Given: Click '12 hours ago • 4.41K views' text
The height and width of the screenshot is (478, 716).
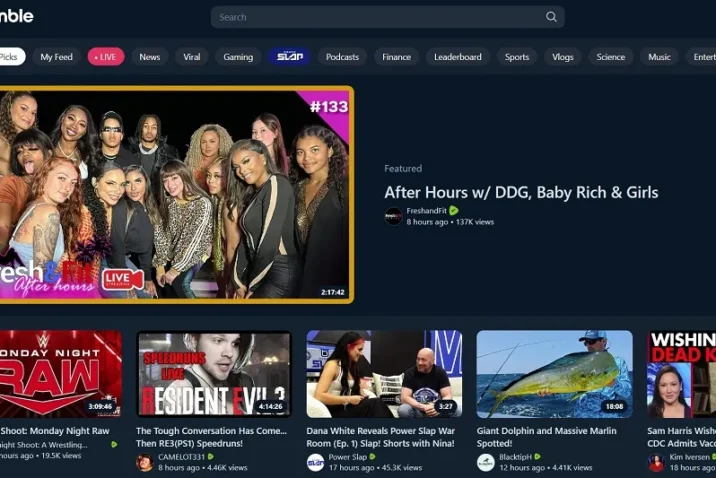Looking at the screenshot, I should tap(545, 467).
